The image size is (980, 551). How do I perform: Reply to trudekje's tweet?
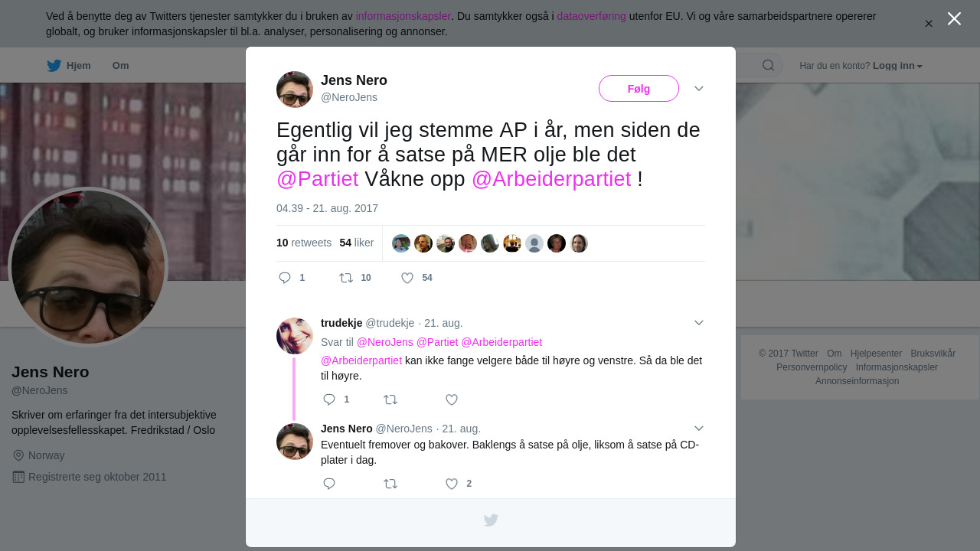click(329, 399)
